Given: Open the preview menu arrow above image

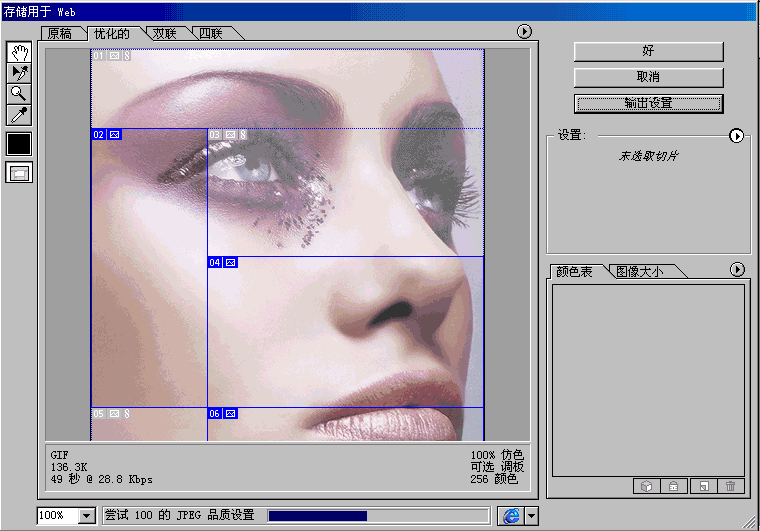Looking at the screenshot, I should coord(524,32).
